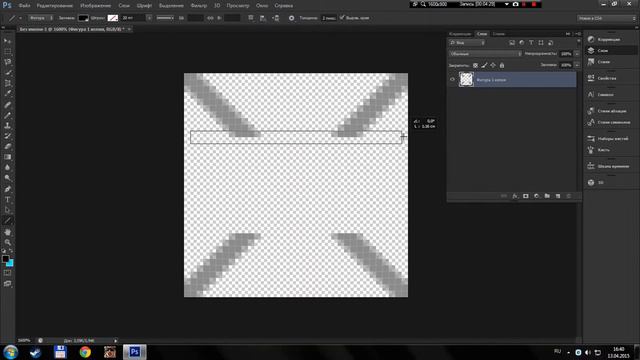The width and height of the screenshot is (640, 360).
Task: Open the layer opacity dropdown arrow
Action: pos(577,54)
